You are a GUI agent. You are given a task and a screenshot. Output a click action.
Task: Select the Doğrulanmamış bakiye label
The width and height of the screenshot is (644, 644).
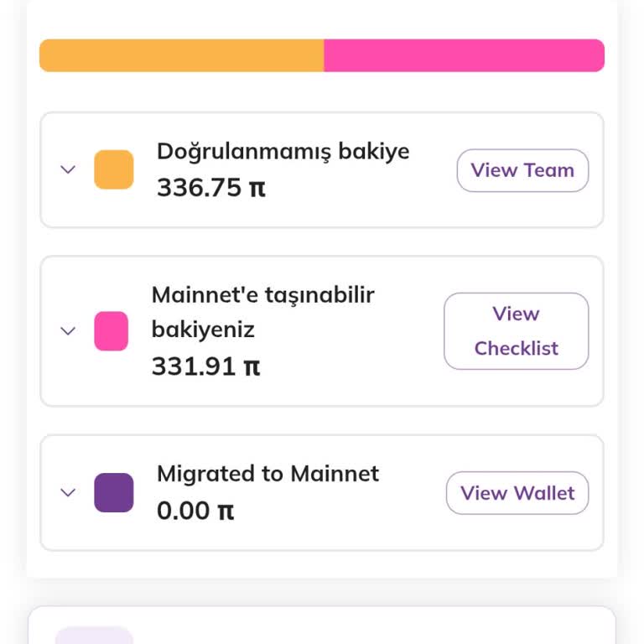pos(283,152)
